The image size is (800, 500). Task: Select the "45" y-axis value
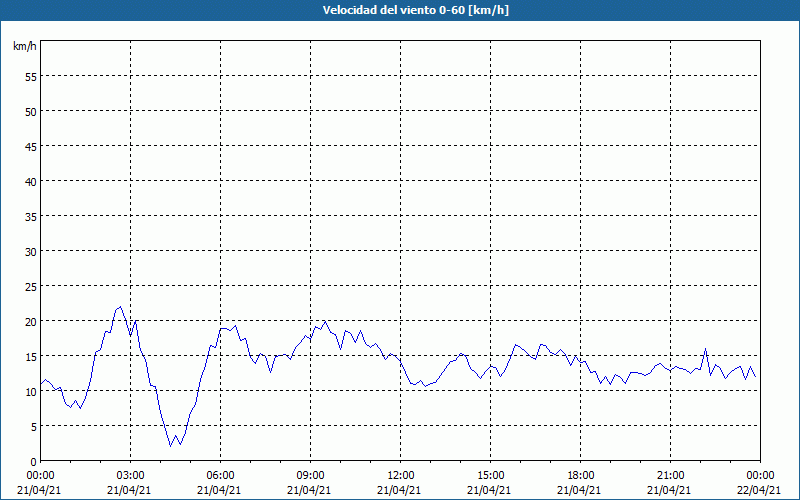coord(31,146)
